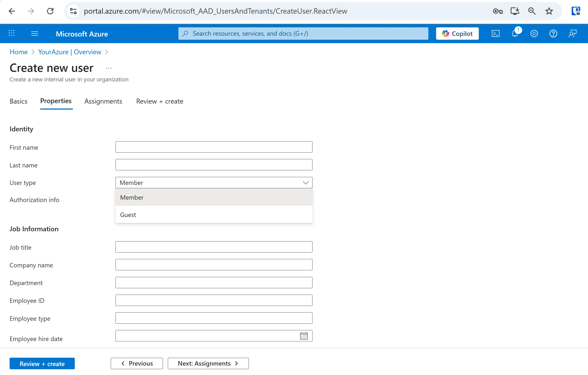Open the notifications bell
This screenshot has width=588, height=375.
[515, 34]
